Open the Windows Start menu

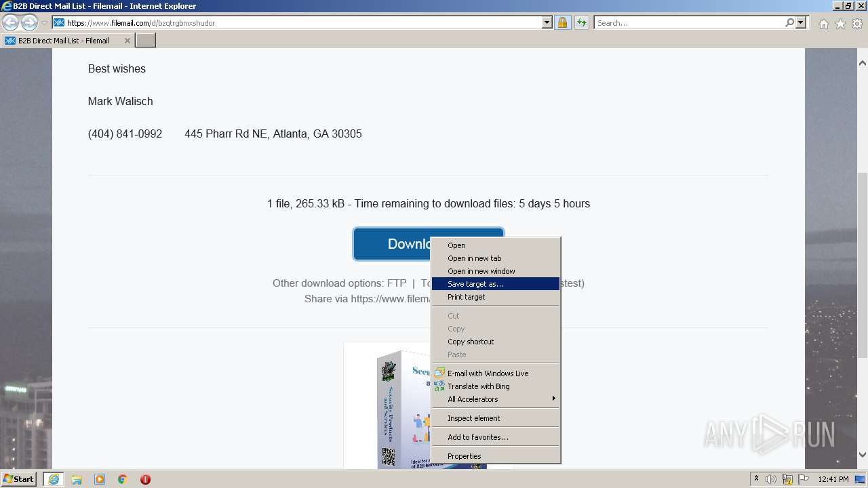[x=18, y=479]
